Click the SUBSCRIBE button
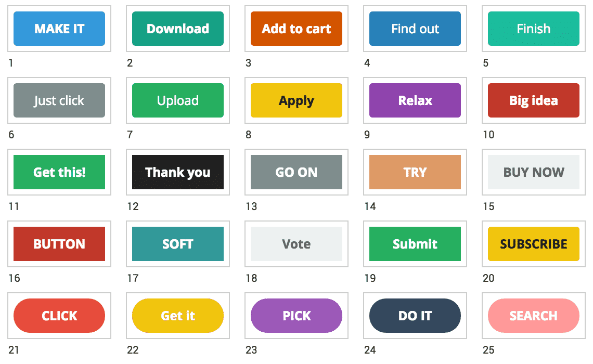The width and height of the screenshot is (593, 364). (x=533, y=244)
